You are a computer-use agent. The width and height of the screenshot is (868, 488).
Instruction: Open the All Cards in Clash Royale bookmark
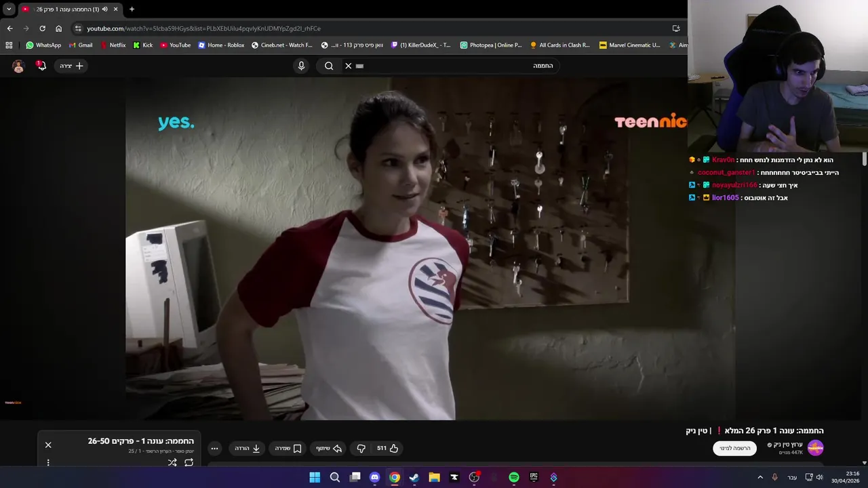560,45
